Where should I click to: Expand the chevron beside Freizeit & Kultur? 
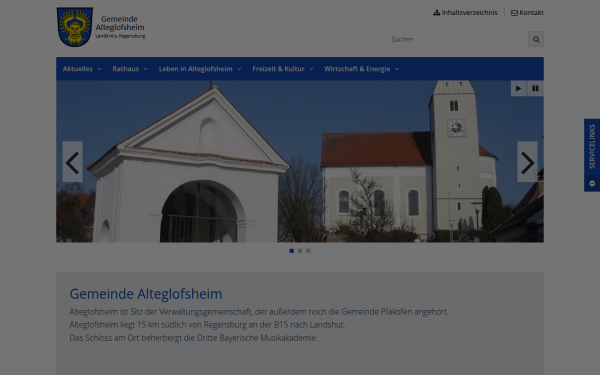pyautogui.click(x=311, y=69)
